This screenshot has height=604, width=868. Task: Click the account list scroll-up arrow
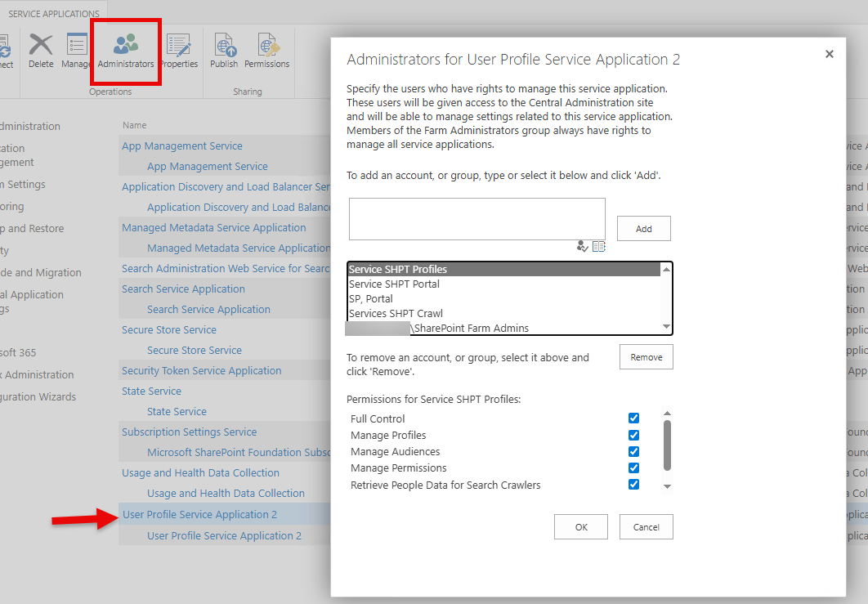pos(666,270)
